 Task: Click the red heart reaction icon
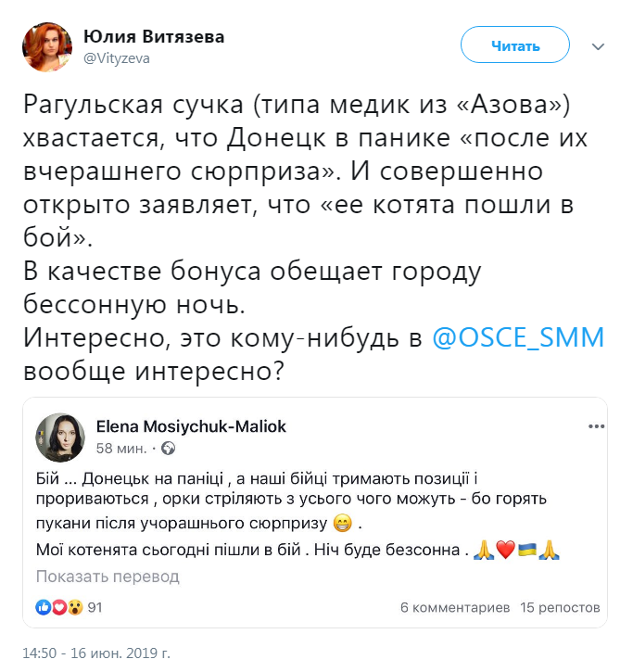(x=57, y=608)
